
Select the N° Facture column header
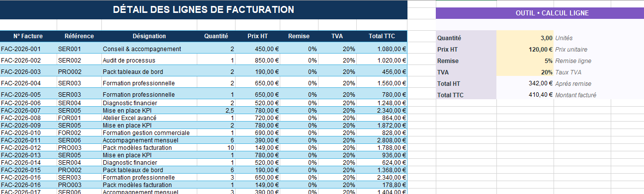(28, 36)
